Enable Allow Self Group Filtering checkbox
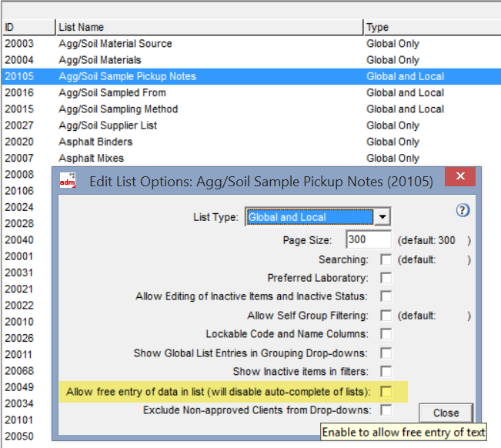Viewport: 501px width, 448px height. coord(386,316)
